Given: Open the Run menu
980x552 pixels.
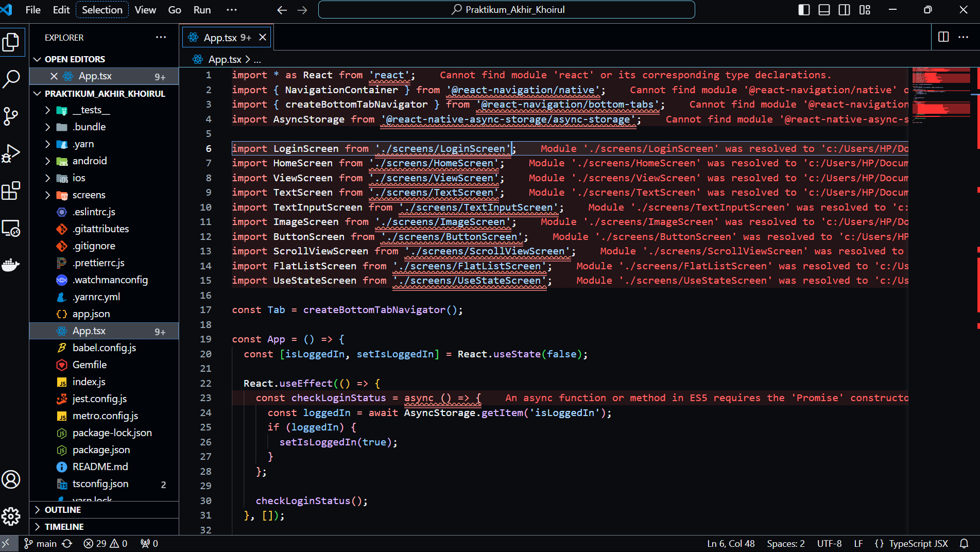Looking at the screenshot, I should [x=202, y=10].
